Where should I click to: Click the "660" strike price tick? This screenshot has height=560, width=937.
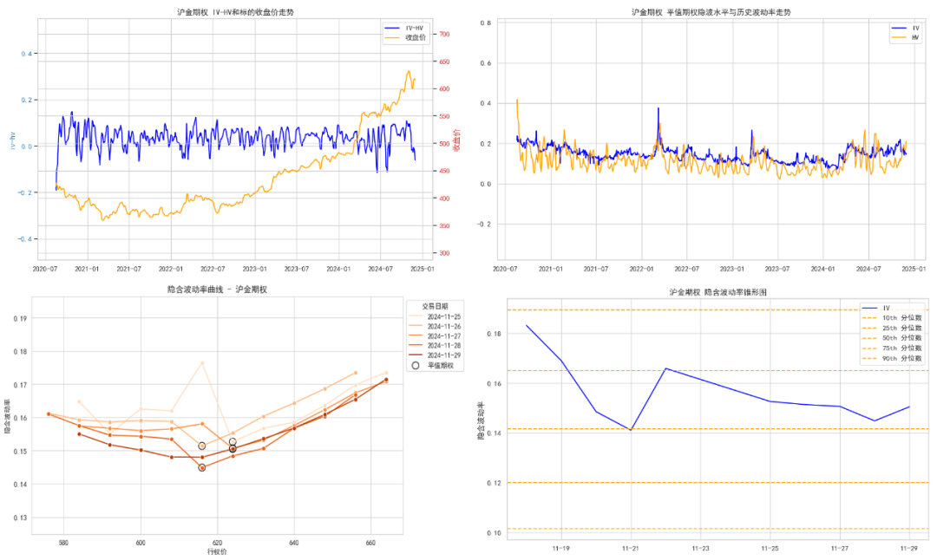[x=370, y=543]
